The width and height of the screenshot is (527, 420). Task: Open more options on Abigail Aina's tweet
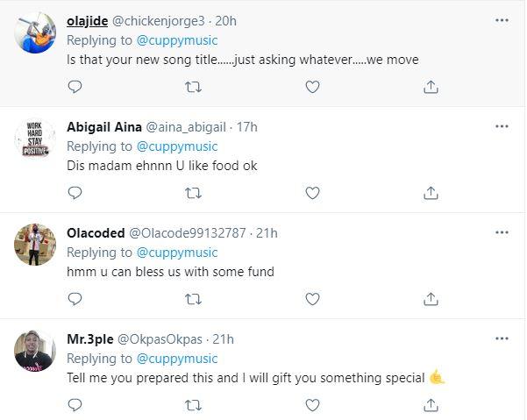502,126
